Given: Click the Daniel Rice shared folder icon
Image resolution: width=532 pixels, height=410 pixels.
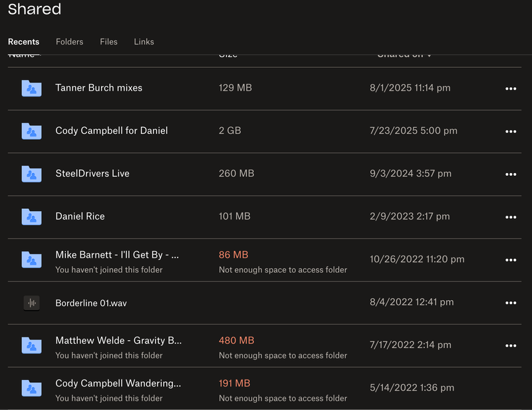Looking at the screenshot, I should 31,216.
